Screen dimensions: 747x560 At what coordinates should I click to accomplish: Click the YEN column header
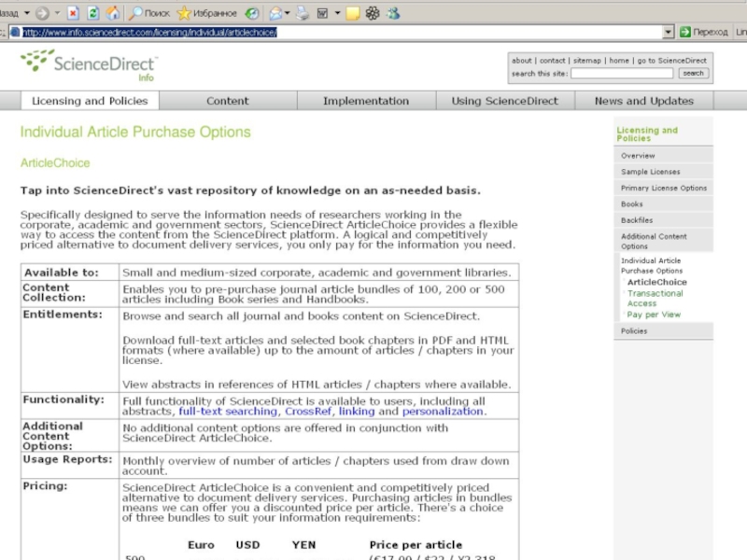pos(303,545)
